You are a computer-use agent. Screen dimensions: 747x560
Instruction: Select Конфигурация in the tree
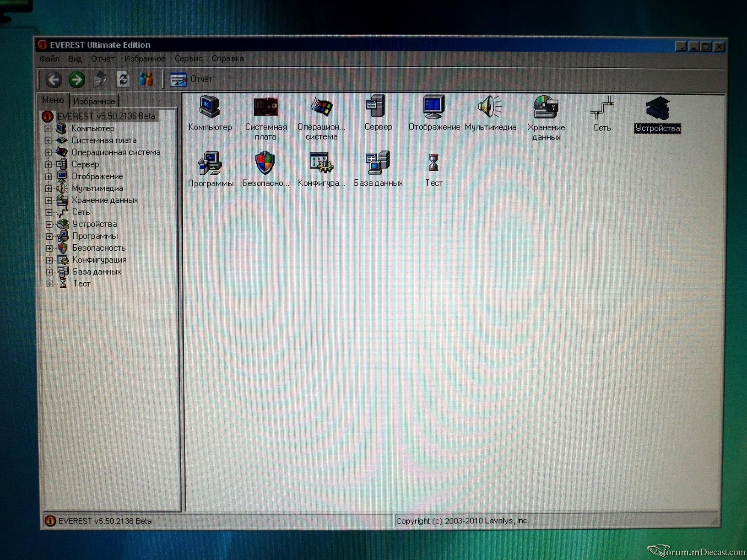[100, 260]
